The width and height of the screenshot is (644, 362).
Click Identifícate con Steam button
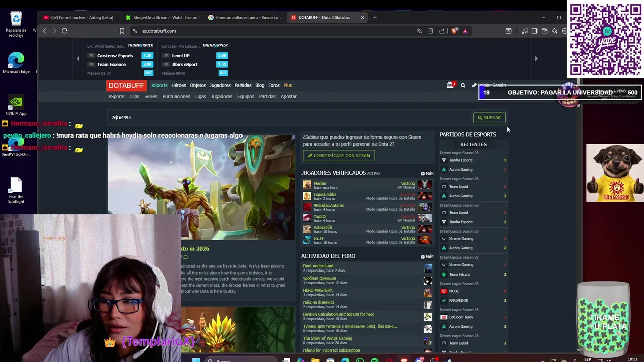point(339,156)
